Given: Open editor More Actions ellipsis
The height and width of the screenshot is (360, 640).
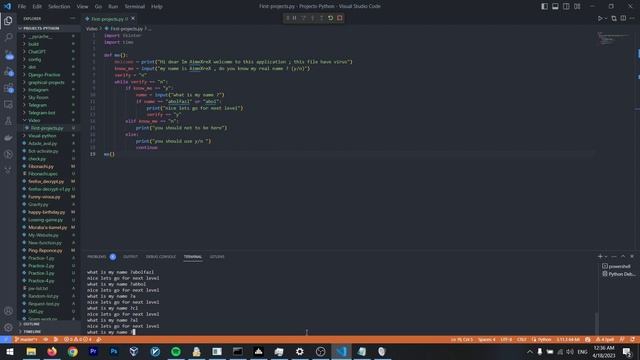Looking at the screenshot, I should click(x=632, y=18).
